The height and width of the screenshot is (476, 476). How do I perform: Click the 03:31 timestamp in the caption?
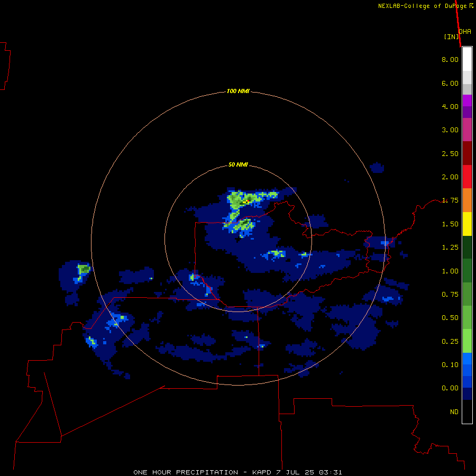point(330,472)
